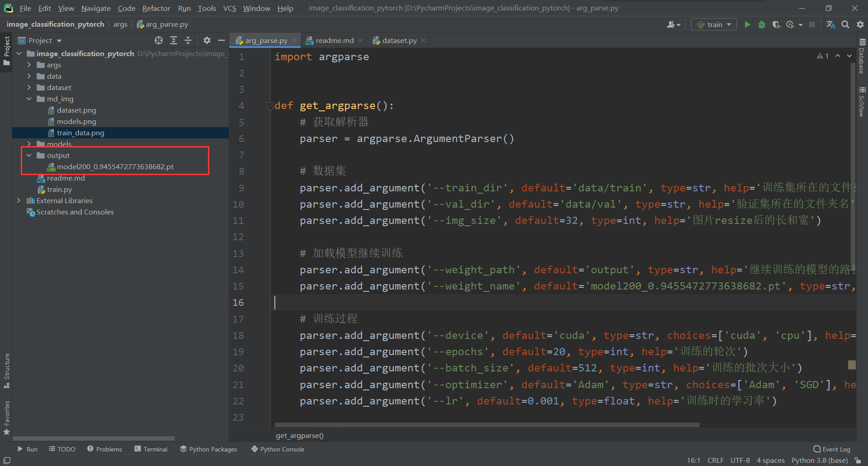868x466 pixels.
Task: Open the Event Log
Action: pyautogui.click(x=832, y=449)
